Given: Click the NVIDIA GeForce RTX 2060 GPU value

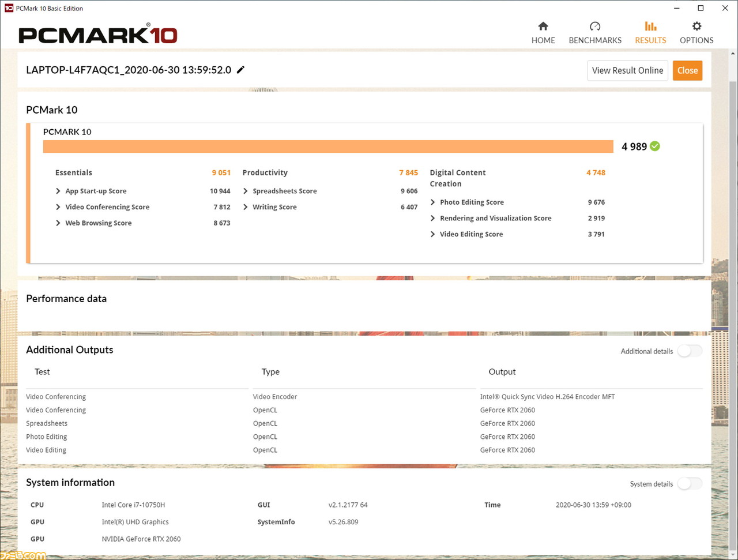Looking at the screenshot, I should [x=141, y=539].
